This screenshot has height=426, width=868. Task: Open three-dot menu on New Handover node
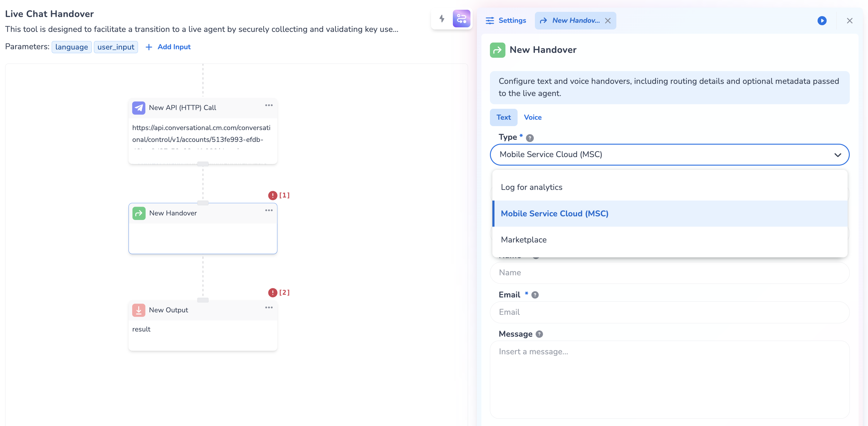269,211
